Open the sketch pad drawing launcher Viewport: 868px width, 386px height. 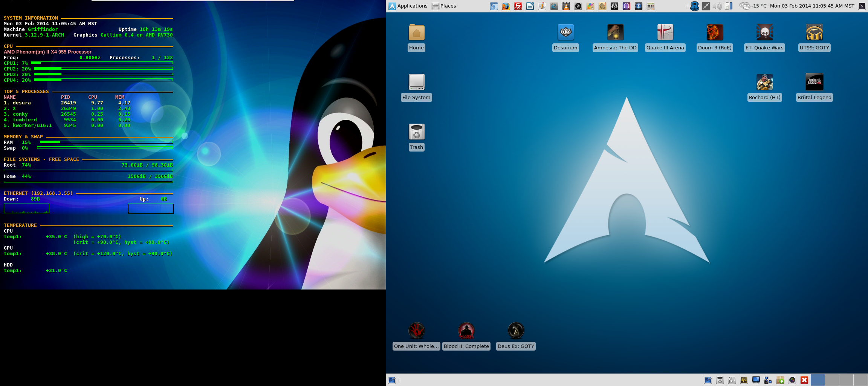tap(602, 6)
